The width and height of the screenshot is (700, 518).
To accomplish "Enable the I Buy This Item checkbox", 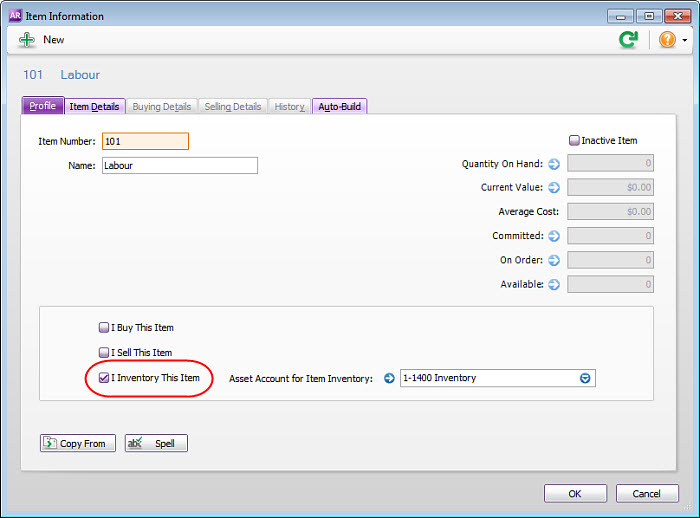I will click(x=104, y=328).
